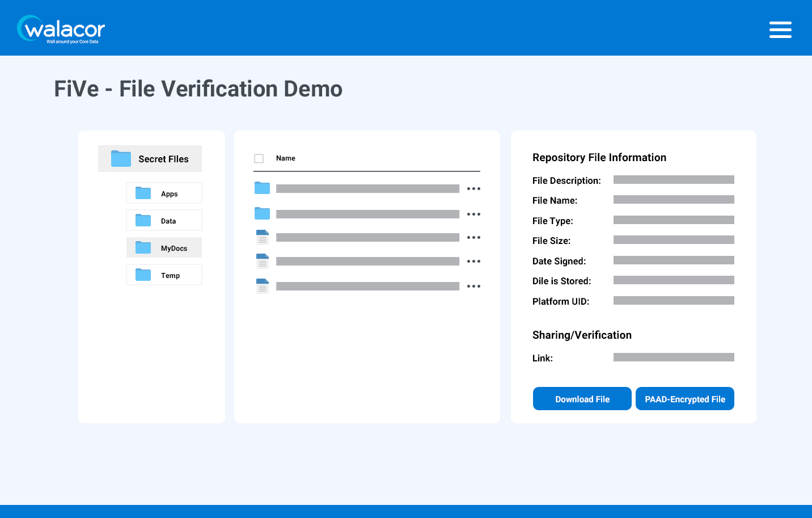Click the Apps folder icon
The height and width of the screenshot is (518, 812).
click(143, 193)
